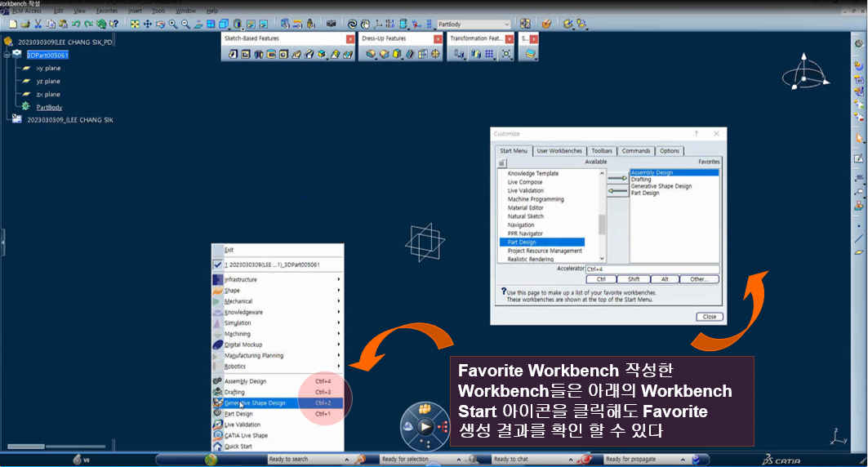The width and height of the screenshot is (868, 467).
Task: Click the New document icon in toolbar
Action: click(13, 24)
